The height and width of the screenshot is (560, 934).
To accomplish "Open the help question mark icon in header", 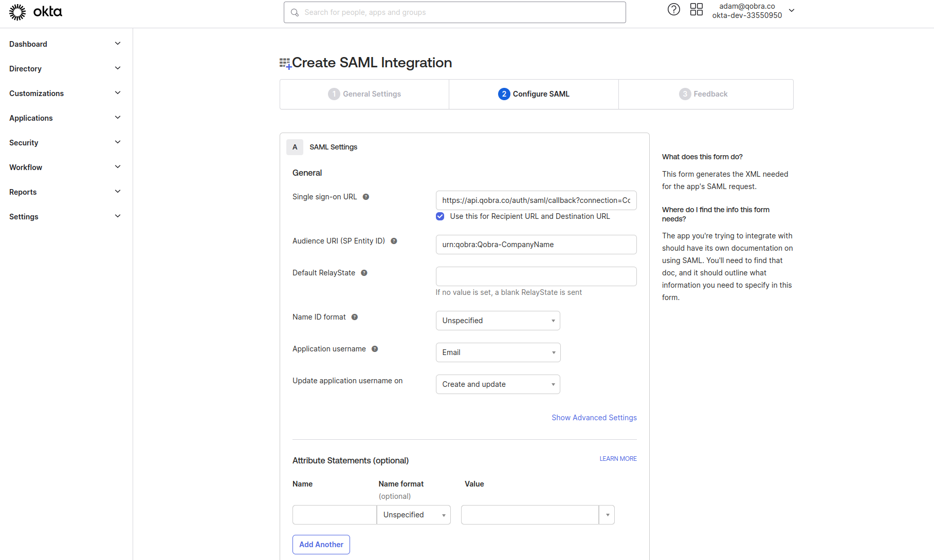I will point(674,9).
